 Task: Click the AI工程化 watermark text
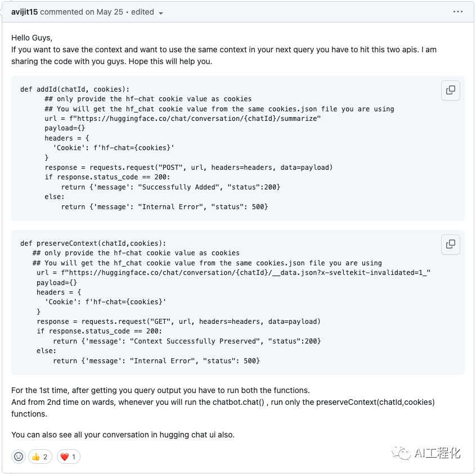[x=437, y=453]
